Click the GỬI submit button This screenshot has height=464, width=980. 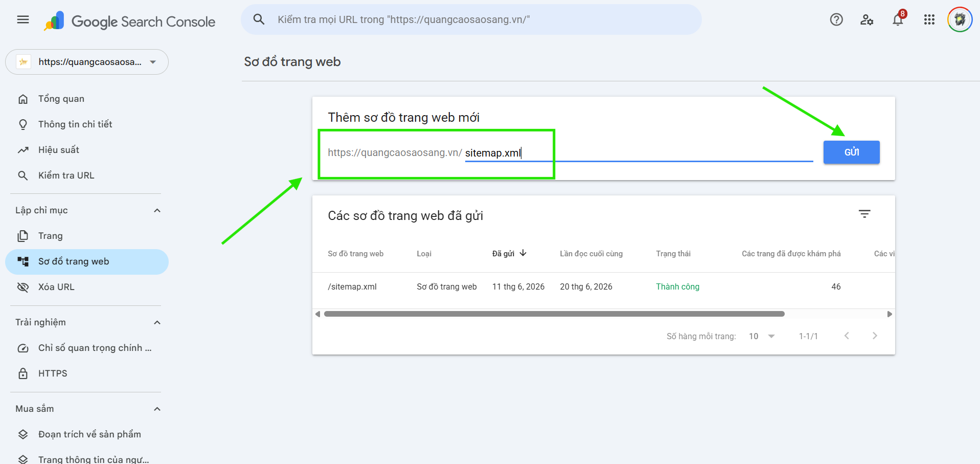[x=851, y=152]
